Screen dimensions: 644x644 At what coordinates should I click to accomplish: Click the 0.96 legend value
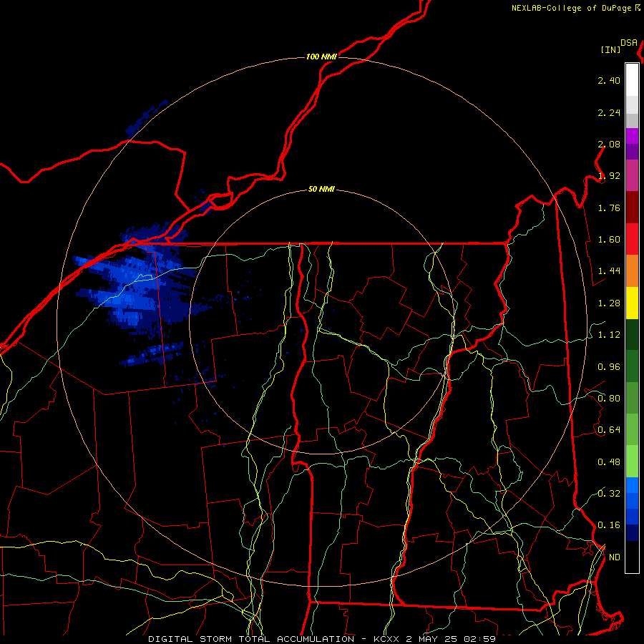[609, 367]
